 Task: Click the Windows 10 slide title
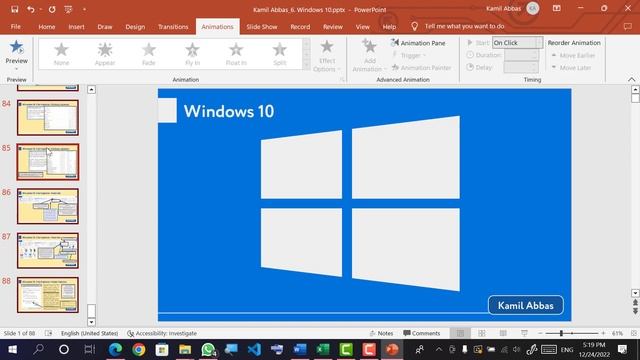click(x=229, y=111)
